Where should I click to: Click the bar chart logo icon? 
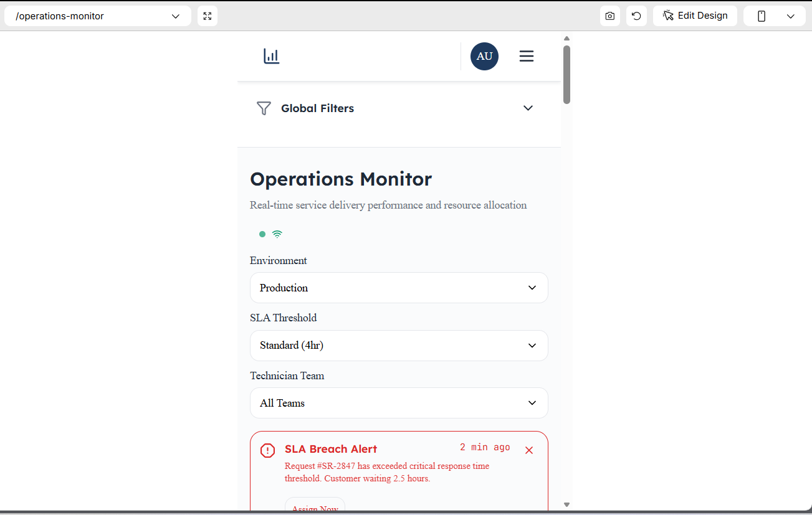pyautogui.click(x=271, y=56)
